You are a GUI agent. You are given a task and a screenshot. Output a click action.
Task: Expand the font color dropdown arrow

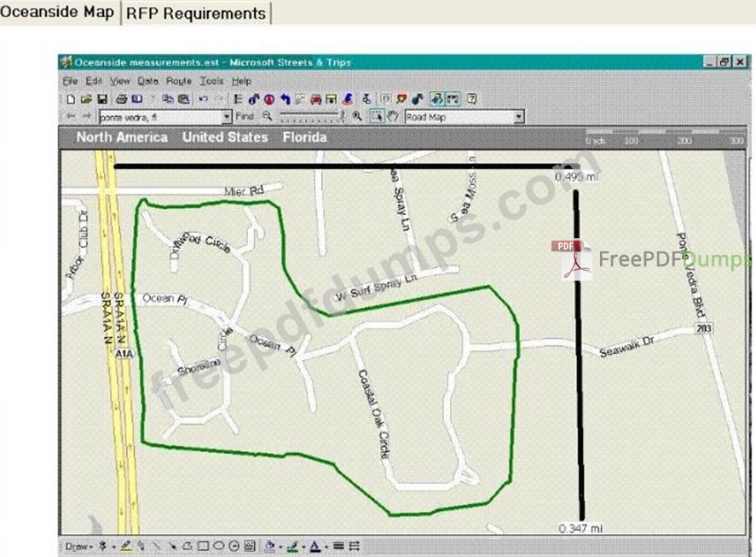327,547
